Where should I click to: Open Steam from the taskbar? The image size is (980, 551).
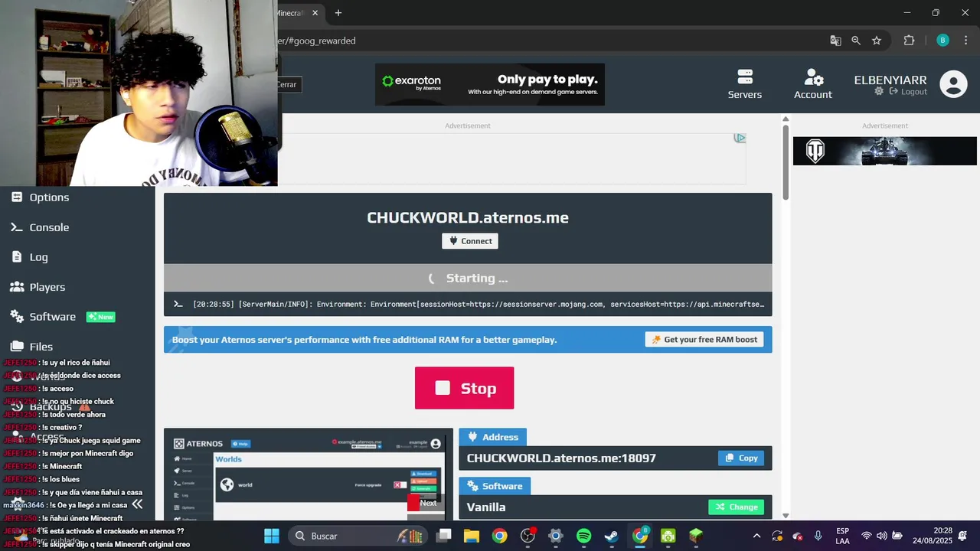[612, 536]
